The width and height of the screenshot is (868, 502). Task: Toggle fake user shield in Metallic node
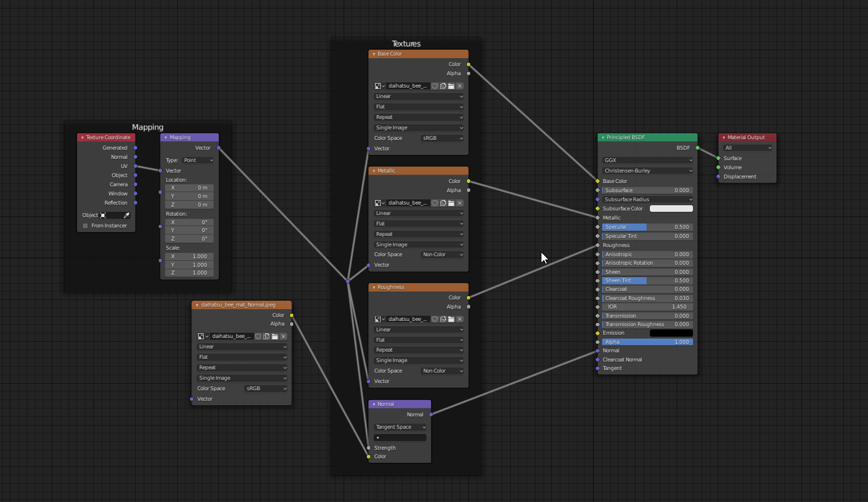(434, 203)
